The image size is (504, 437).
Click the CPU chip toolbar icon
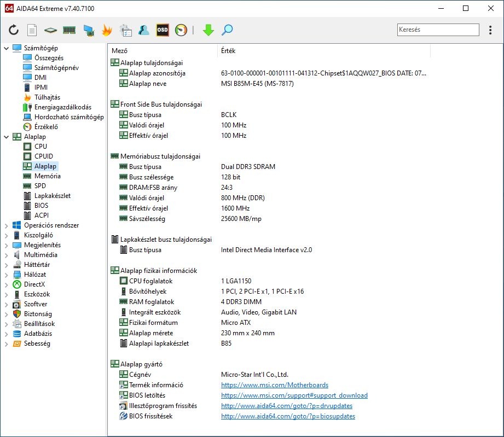pyautogui.click(x=50, y=30)
